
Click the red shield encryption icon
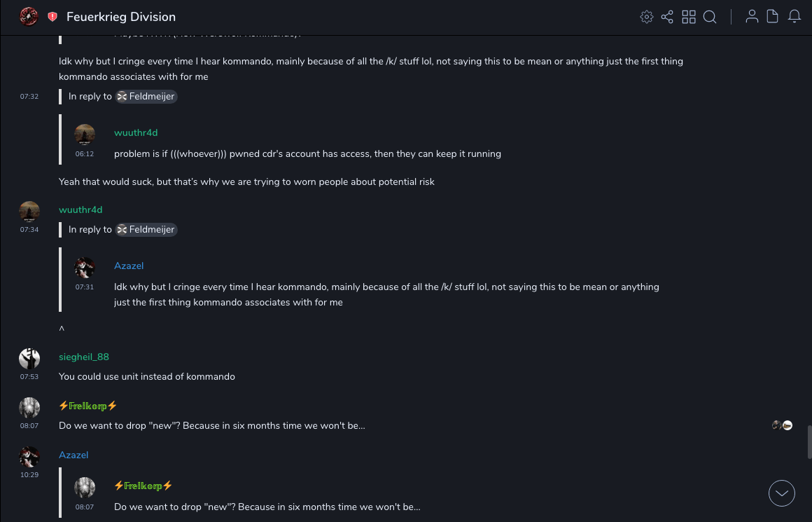[52, 17]
